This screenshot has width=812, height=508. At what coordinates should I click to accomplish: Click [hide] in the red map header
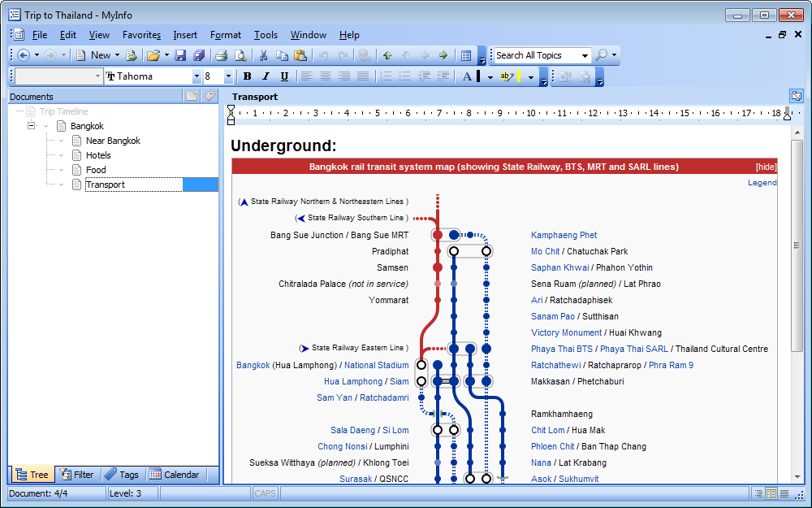click(766, 167)
